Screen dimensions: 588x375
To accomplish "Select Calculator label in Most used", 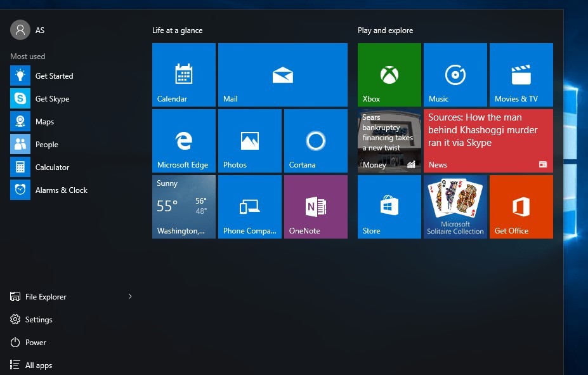I will [x=52, y=168].
